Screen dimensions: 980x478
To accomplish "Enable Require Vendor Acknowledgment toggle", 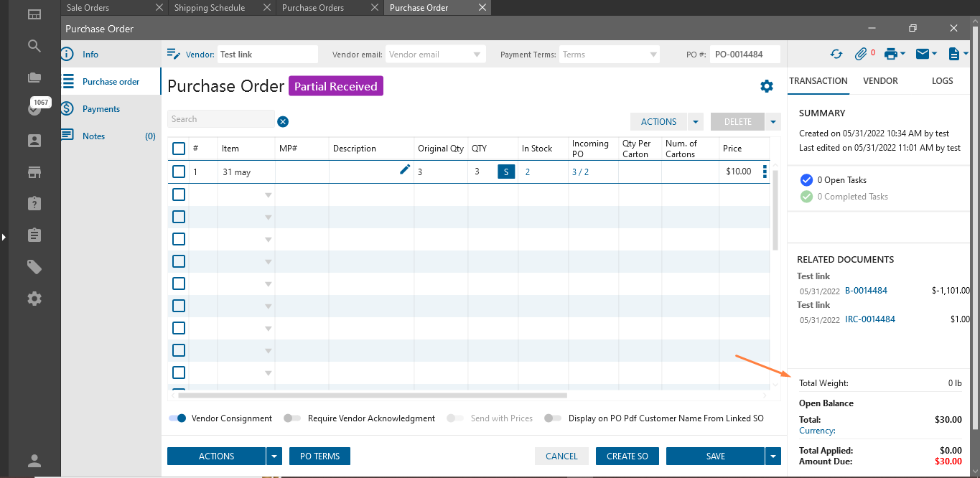I will pyautogui.click(x=291, y=418).
